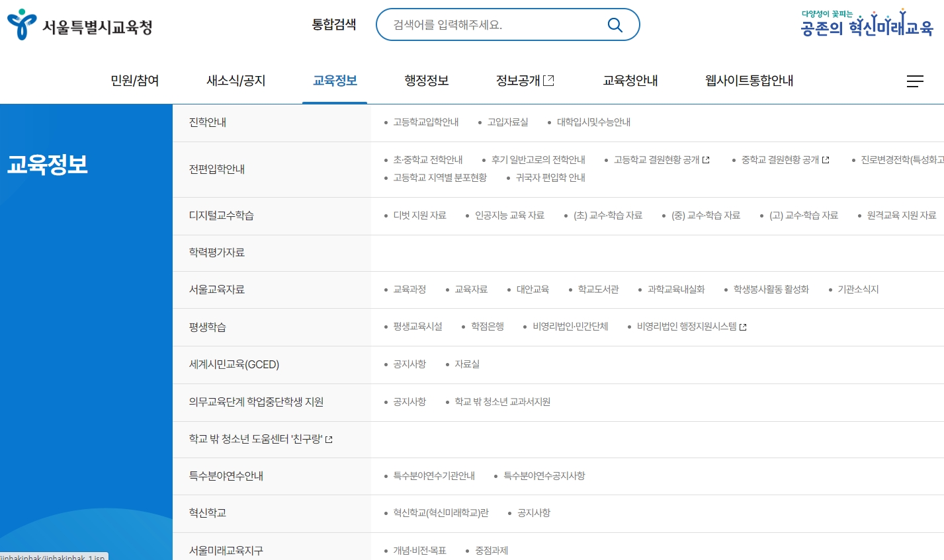The height and width of the screenshot is (560, 944).
Task: Open the hamburger all-menu icon
Action: (915, 81)
